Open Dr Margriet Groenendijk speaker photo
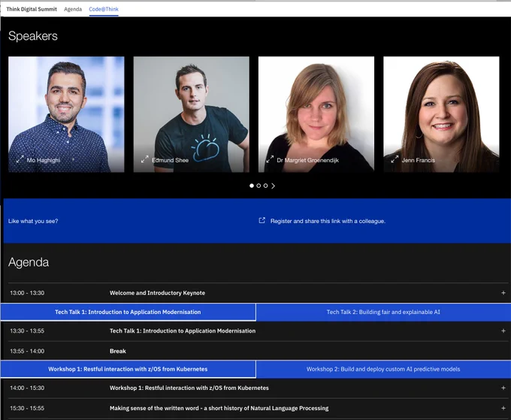The image size is (511, 420). coord(316,114)
